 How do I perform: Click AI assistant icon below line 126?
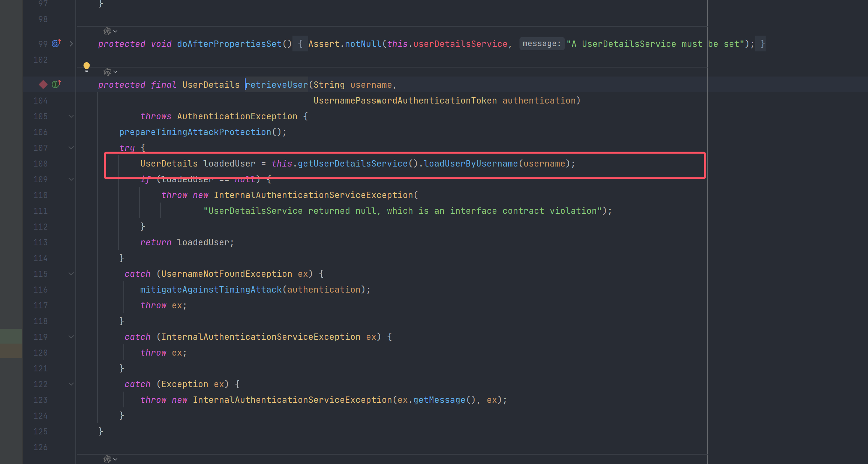click(107, 459)
